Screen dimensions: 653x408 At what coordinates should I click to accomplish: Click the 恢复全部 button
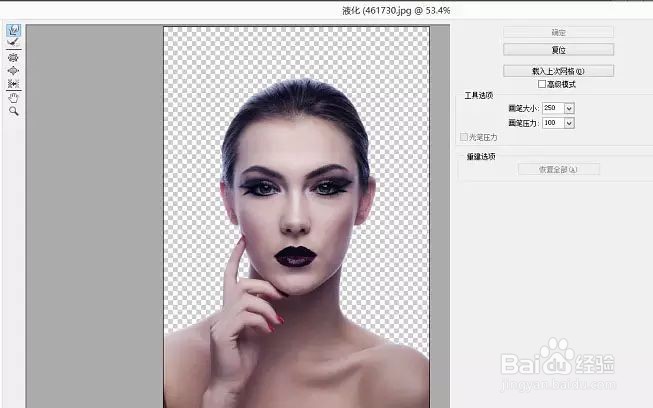tap(558, 169)
